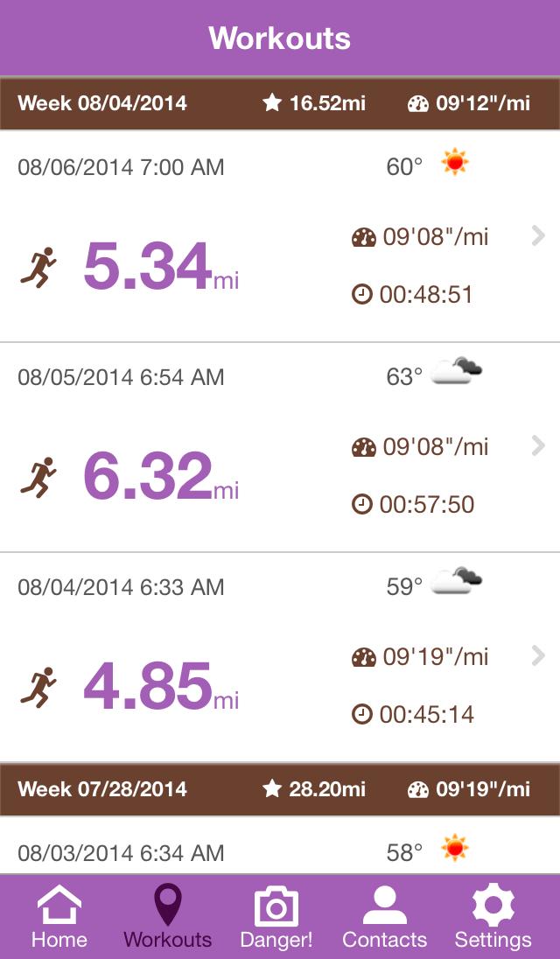Open the Settings gear icon
The height and width of the screenshot is (959, 560).
[493, 906]
